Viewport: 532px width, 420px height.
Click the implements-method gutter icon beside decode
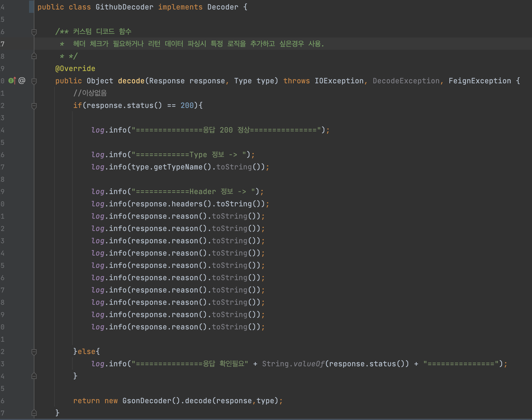(12, 81)
